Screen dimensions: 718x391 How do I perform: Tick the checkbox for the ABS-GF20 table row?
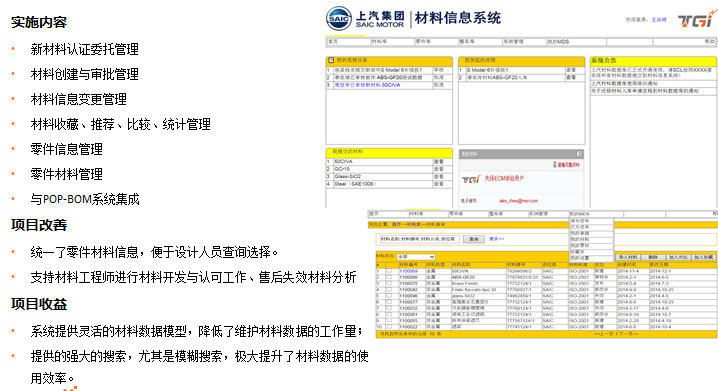click(389, 277)
